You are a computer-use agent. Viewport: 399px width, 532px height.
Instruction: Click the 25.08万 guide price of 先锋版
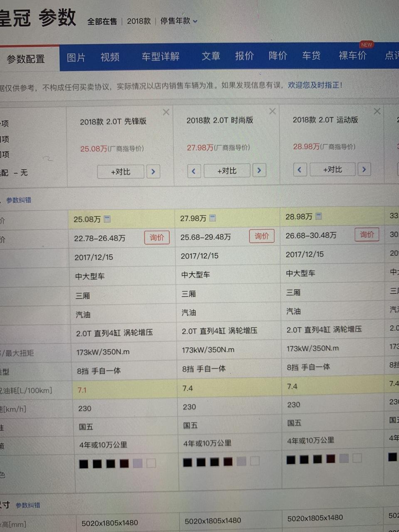pyautogui.click(x=94, y=149)
